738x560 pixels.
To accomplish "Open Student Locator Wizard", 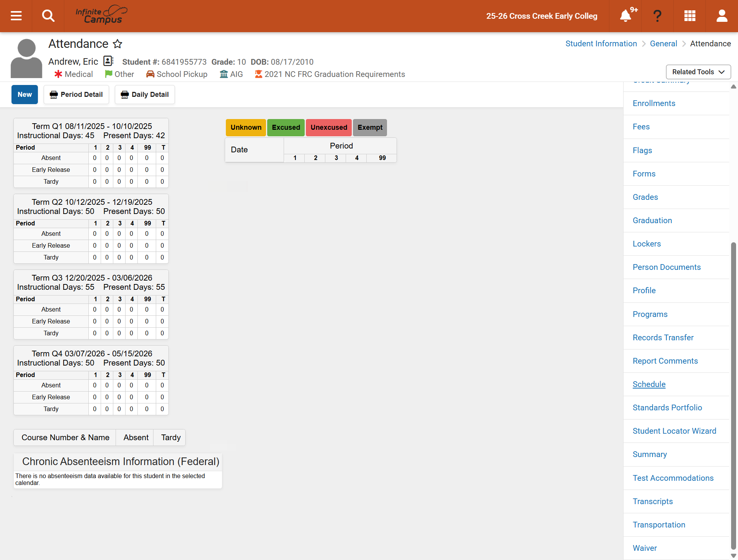I will click(674, 431).
